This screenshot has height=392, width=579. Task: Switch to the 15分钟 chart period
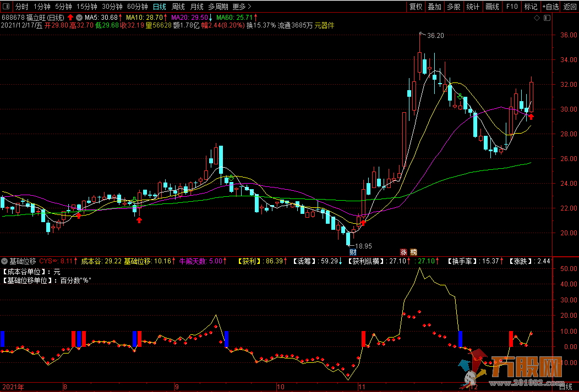click(x=87, y=7)
